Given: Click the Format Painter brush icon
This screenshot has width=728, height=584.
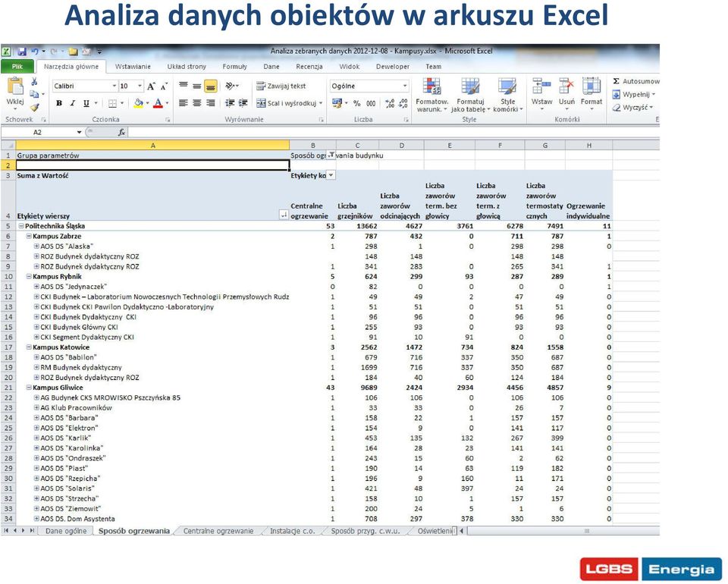Looking at the screenshot, I should tap(34, 107).
